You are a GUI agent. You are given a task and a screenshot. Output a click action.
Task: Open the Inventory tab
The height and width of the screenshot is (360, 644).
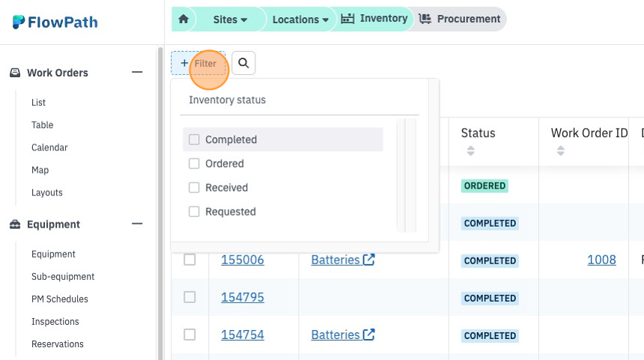pos(374,19)
